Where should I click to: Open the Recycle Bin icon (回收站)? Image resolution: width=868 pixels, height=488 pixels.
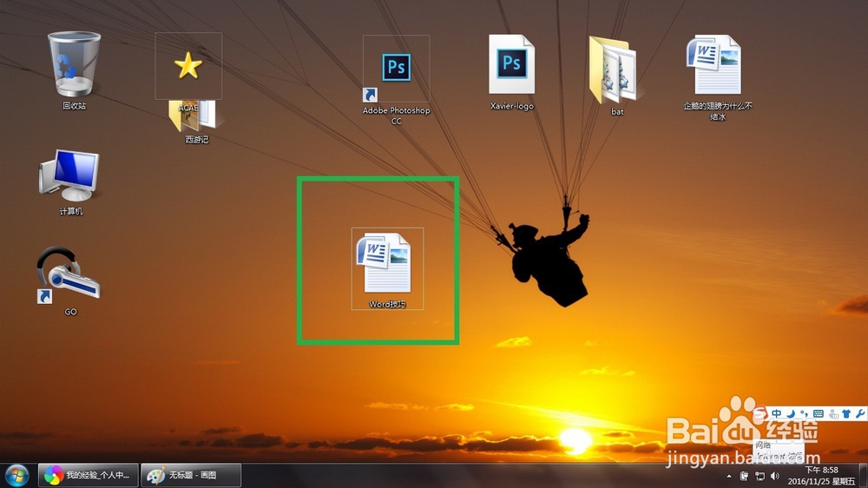tap(74, 71)
